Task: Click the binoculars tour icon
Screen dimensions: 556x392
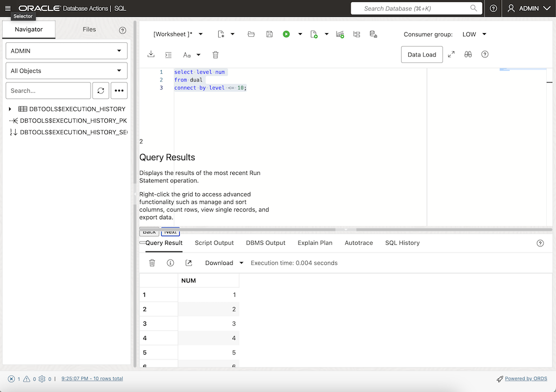Action: [x=468, y=54]
